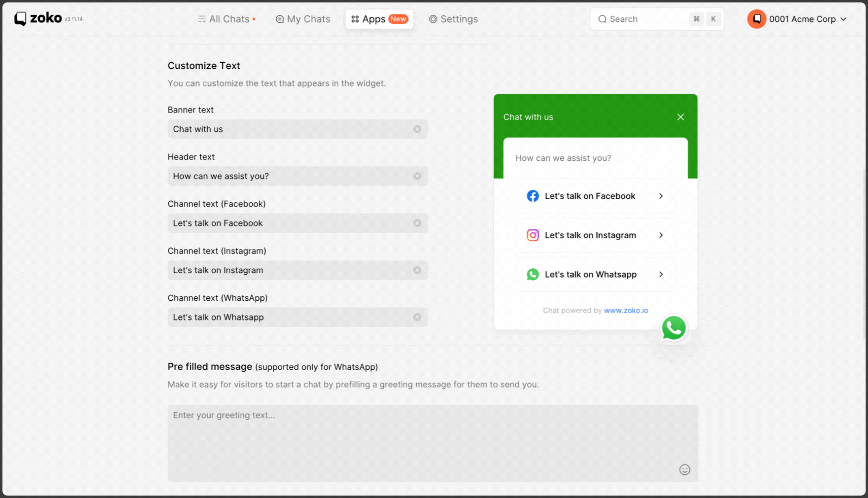The image size is (868, 498).
Task: Click the New badge on Apps
Action: (398, 19)
